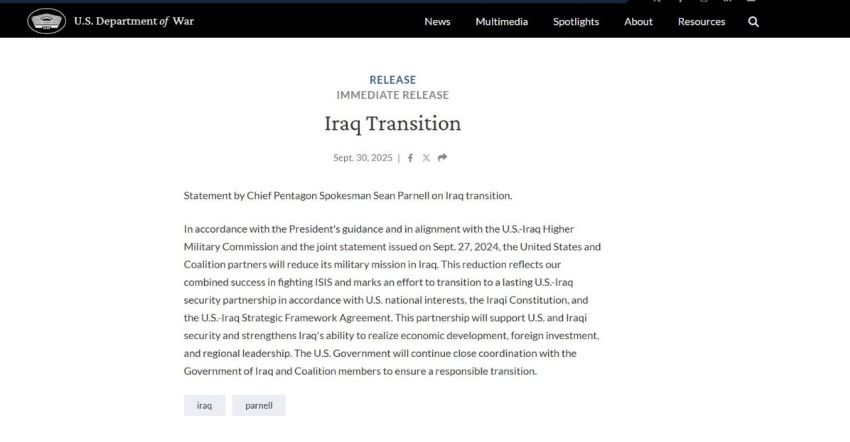Image resolution: width=850 pixels, height=442 pixels.
Task: Expand the Spotlights navigation item
Action: point(576,22)
